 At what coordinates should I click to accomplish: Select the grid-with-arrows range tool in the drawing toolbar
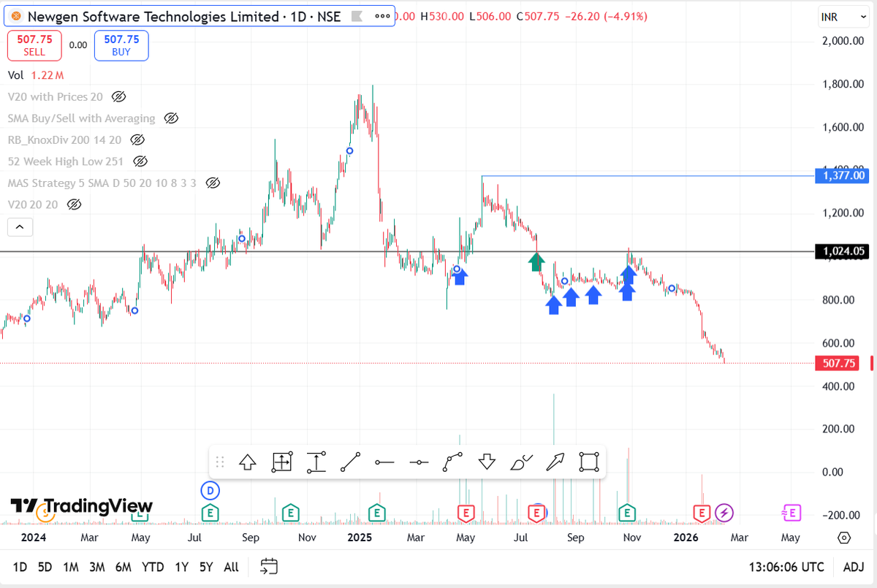[x=281, y=462]
